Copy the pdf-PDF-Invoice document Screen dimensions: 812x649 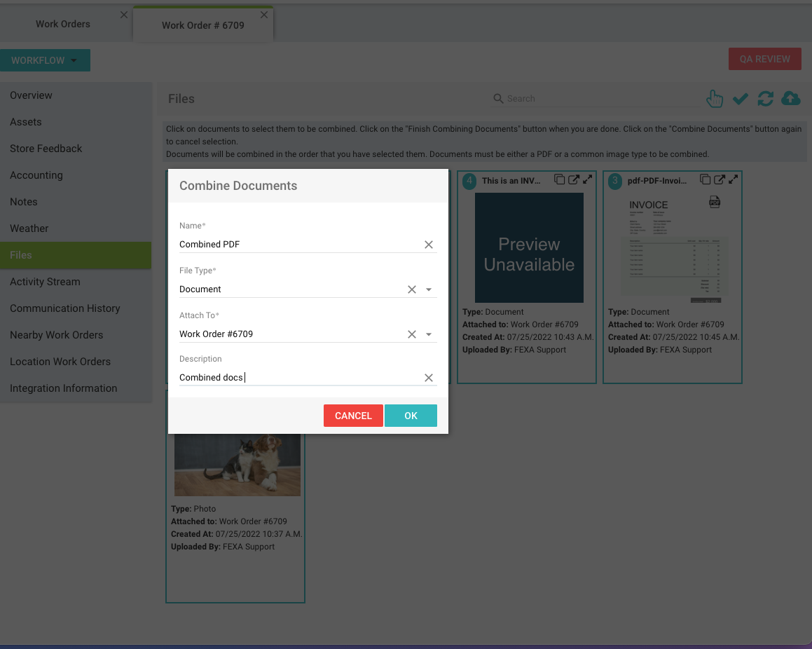(x=706, y=179)
